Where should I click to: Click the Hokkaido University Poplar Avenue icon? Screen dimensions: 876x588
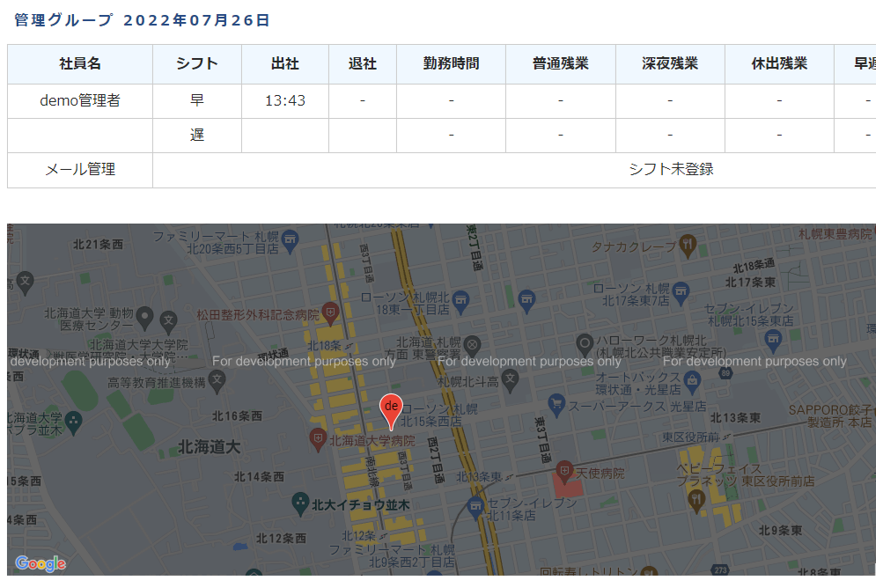(73, 423)
